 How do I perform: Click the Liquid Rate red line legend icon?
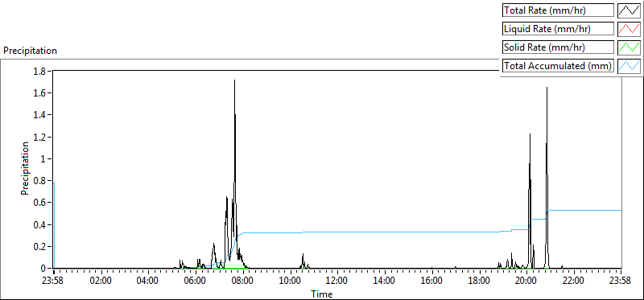(630, 29)
